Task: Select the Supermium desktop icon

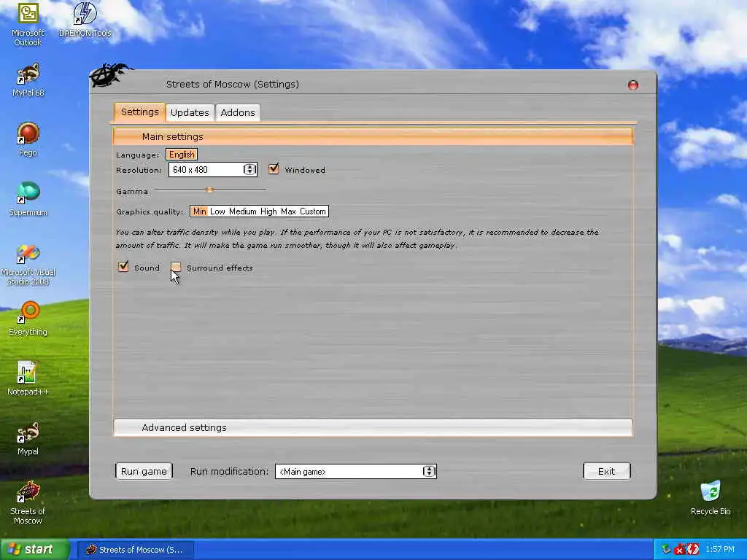Action: [x=28, y=199]
